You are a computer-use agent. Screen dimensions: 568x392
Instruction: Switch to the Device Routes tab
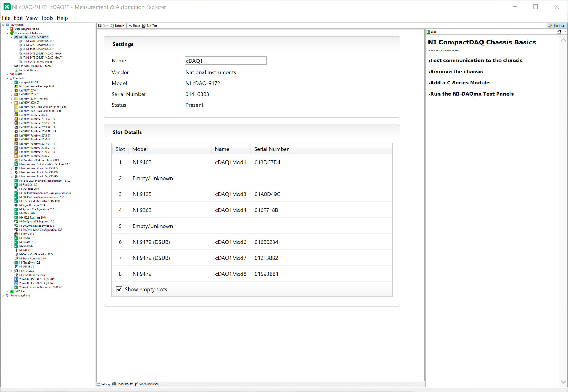(x=123, y=384)
